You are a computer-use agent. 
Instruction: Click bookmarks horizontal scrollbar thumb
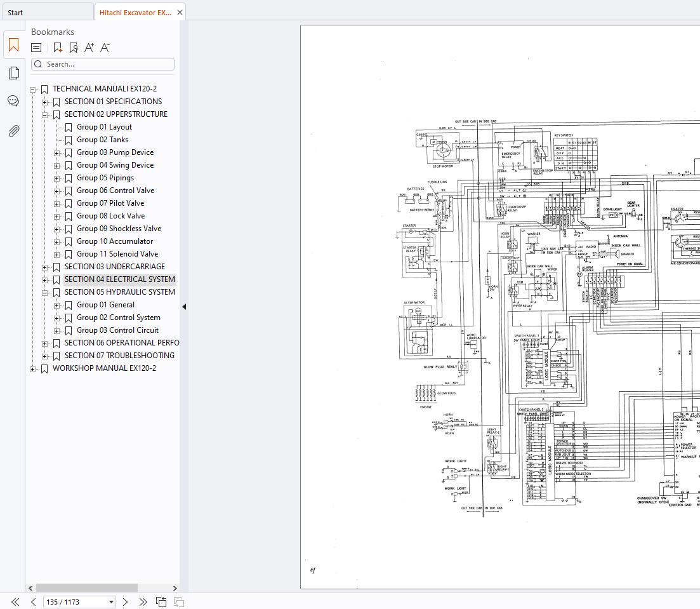tap(86, 588)
